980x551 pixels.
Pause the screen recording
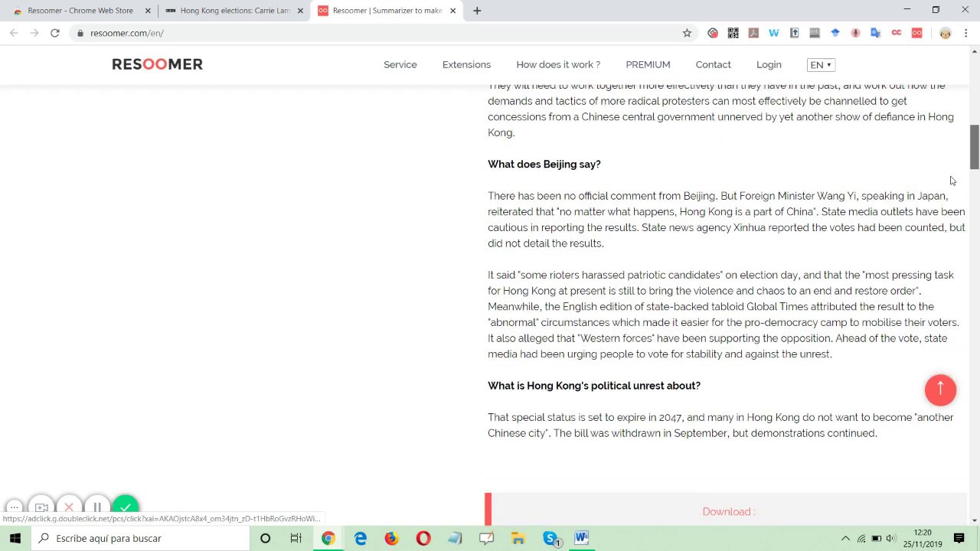coord(97,507)
